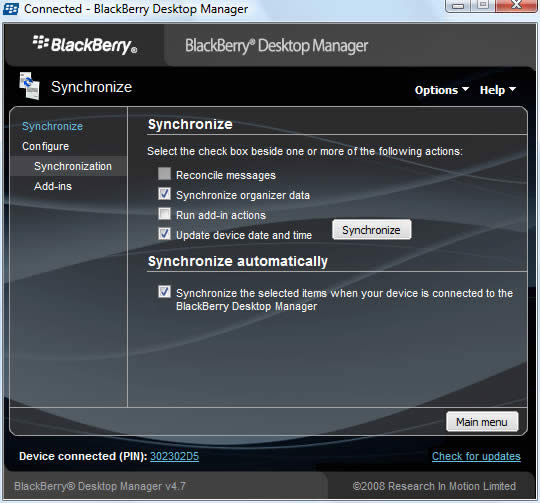The image size is (540, 503).
Task: Select Synchronize in left sidebar
Action: click(52, 126)
